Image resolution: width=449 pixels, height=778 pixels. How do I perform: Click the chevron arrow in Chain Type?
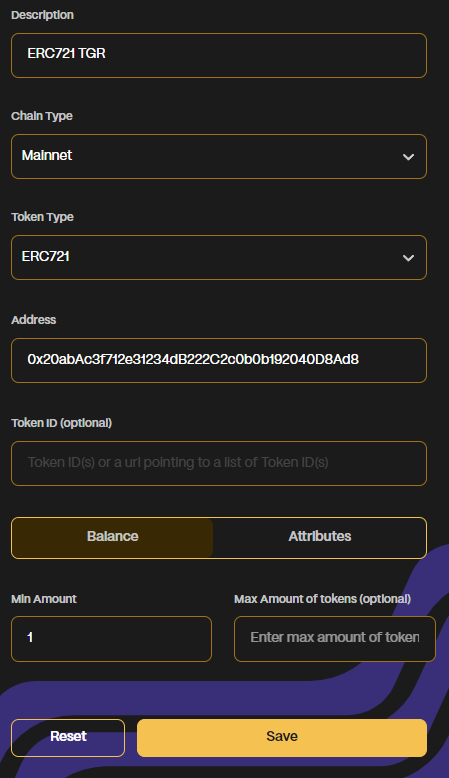(408, 157)
